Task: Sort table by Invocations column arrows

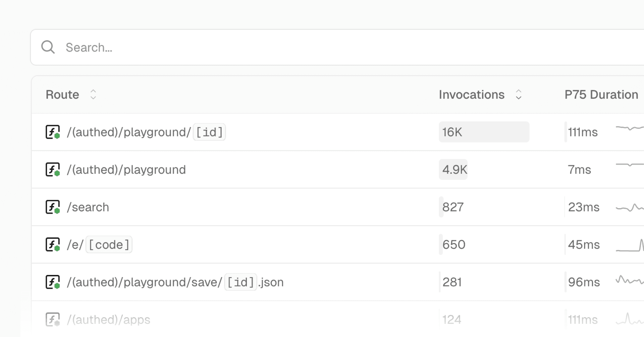Action: click(519, 95)
